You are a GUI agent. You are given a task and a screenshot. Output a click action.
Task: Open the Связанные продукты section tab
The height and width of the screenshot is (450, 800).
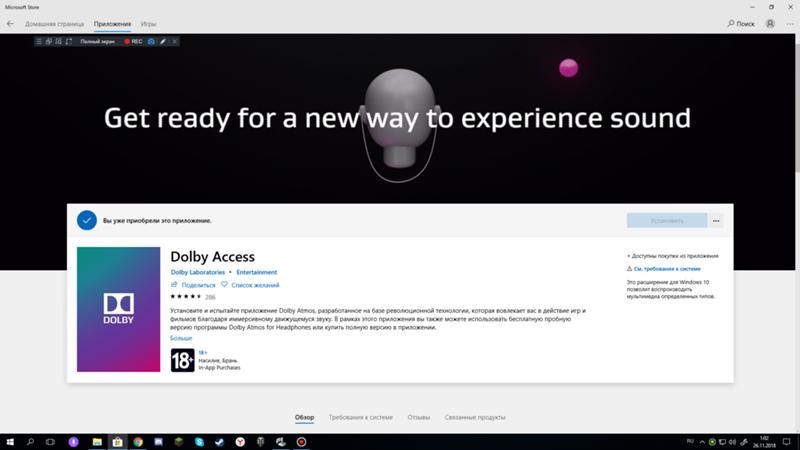pyautogui.click(x=474, y=417)
